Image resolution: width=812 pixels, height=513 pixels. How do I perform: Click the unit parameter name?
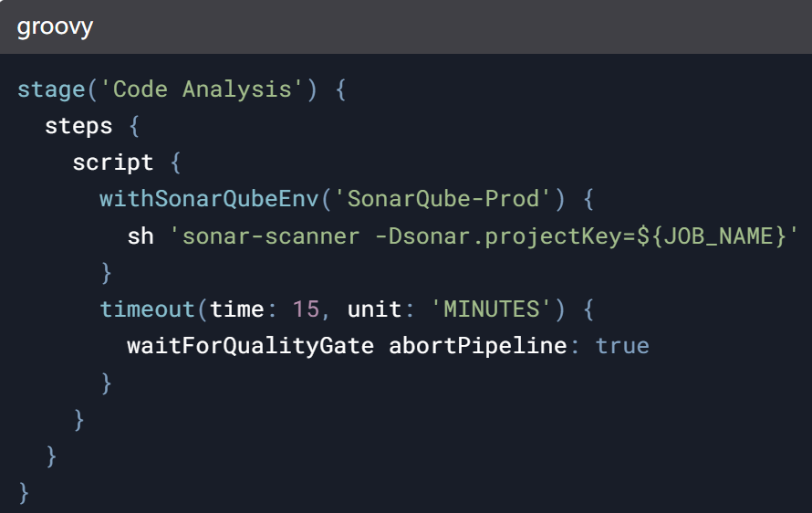pos(374,309)
